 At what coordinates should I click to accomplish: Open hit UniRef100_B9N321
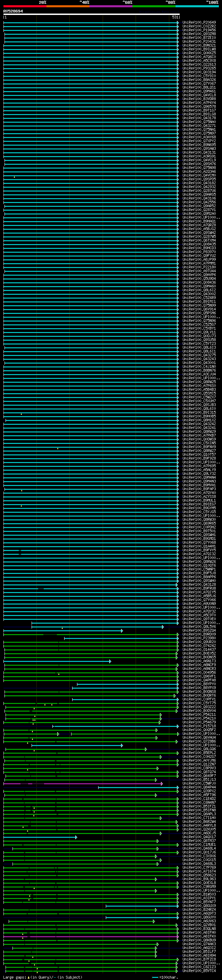tap(199, 45)
